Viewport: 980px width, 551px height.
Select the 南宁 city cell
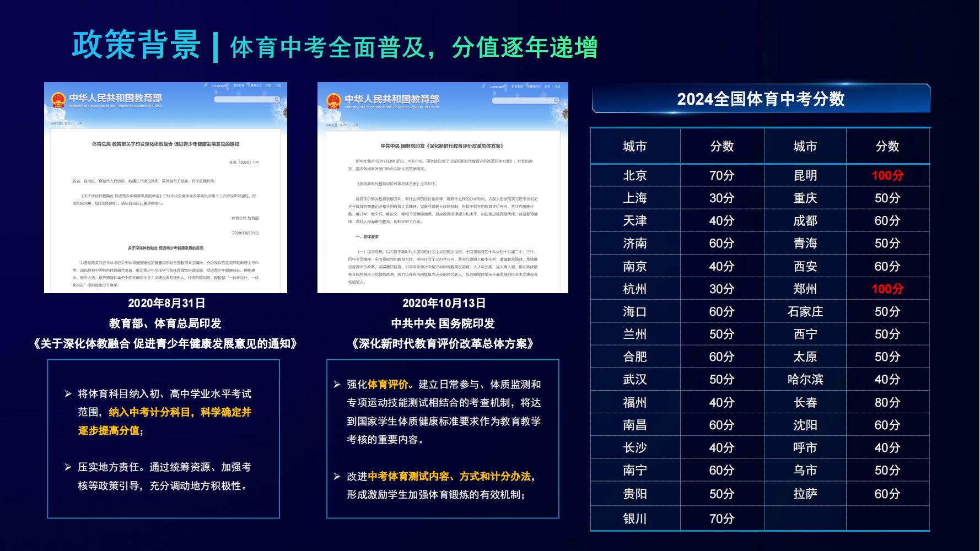tap(635, 470)
